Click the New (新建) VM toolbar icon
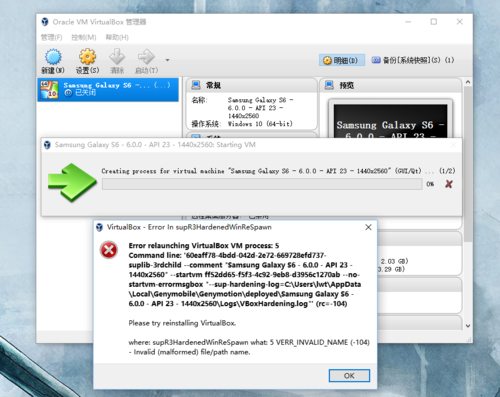 coord(53,57)
